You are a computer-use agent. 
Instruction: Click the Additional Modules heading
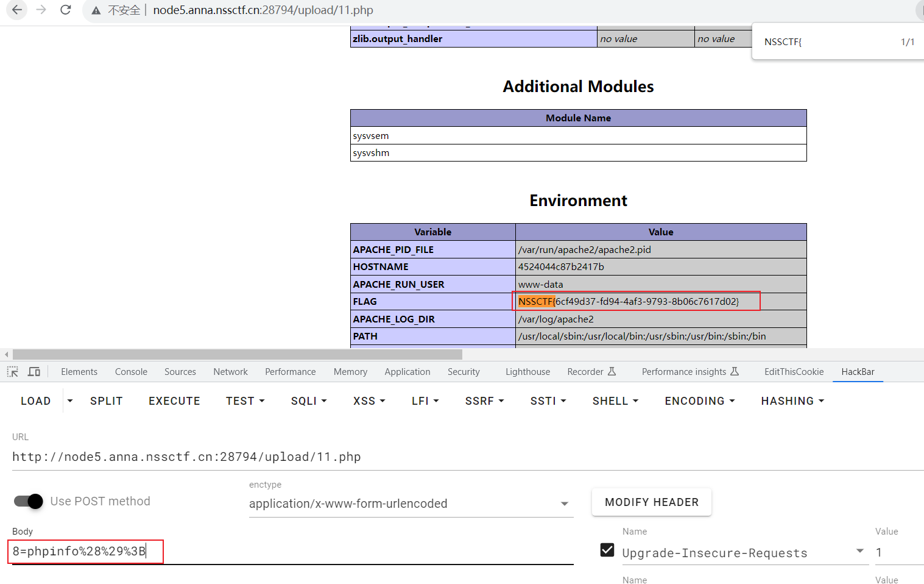pos(578,87)
